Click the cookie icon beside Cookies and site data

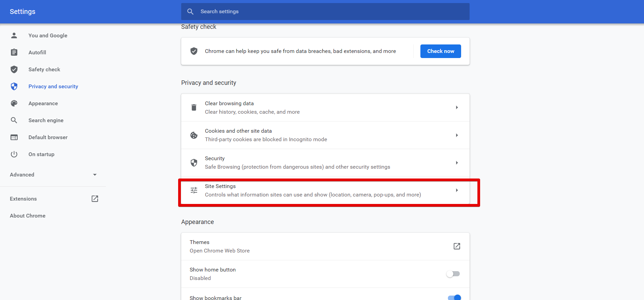point(194,135)
